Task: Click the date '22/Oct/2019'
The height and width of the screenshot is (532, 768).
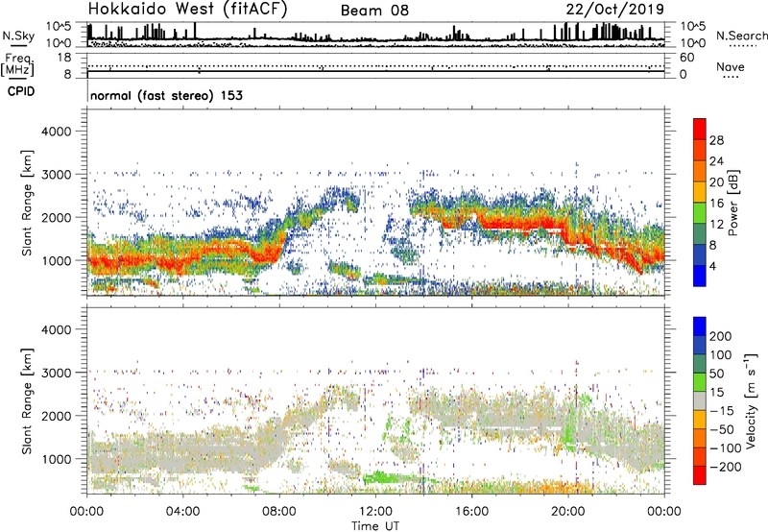Action: tap(615, 10)
